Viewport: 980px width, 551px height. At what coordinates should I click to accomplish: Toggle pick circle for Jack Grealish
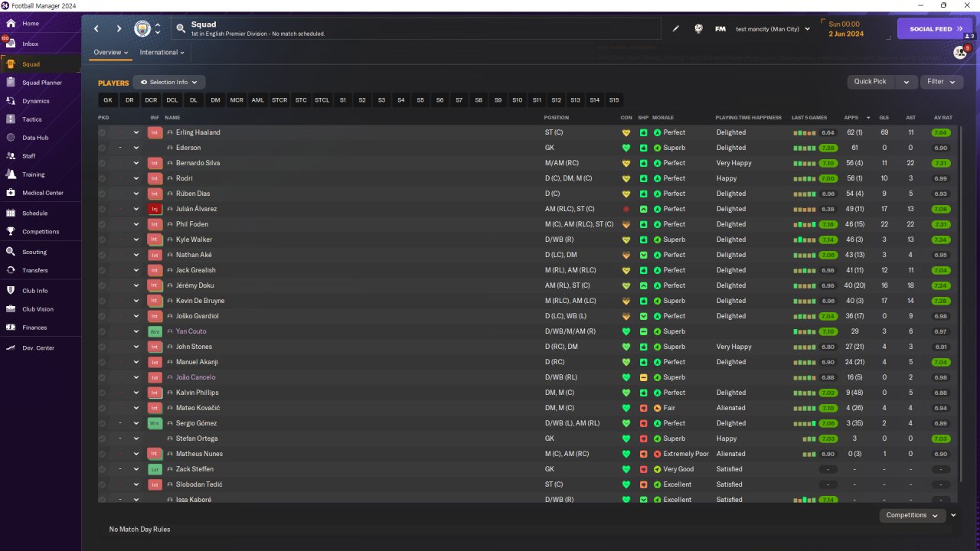tap(102, 270)
